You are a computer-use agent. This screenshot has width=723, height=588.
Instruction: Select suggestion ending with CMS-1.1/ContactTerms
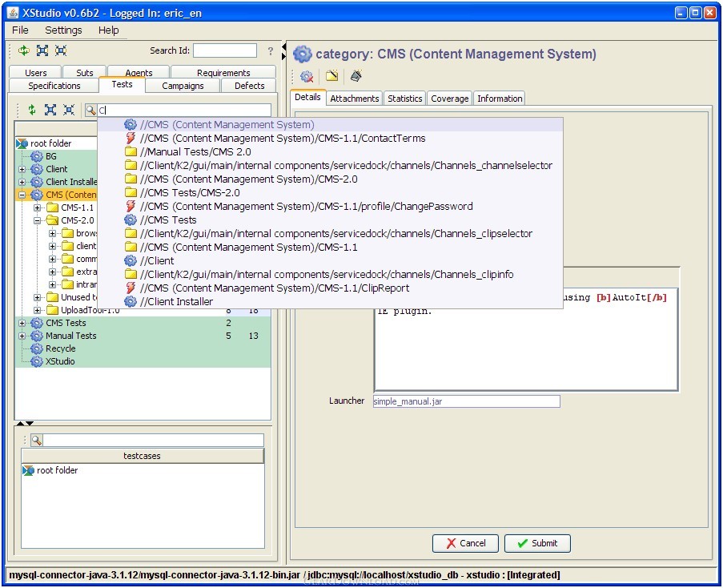(x=330, y=139)
